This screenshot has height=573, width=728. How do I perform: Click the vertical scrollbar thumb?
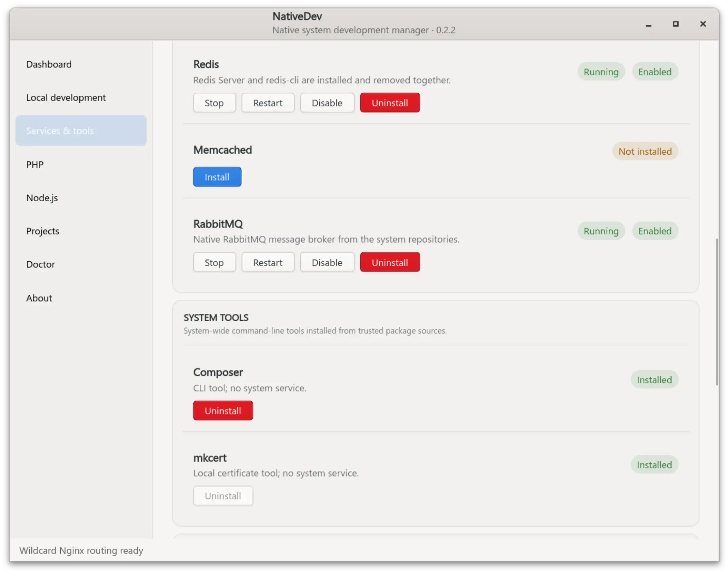(717, 312)
